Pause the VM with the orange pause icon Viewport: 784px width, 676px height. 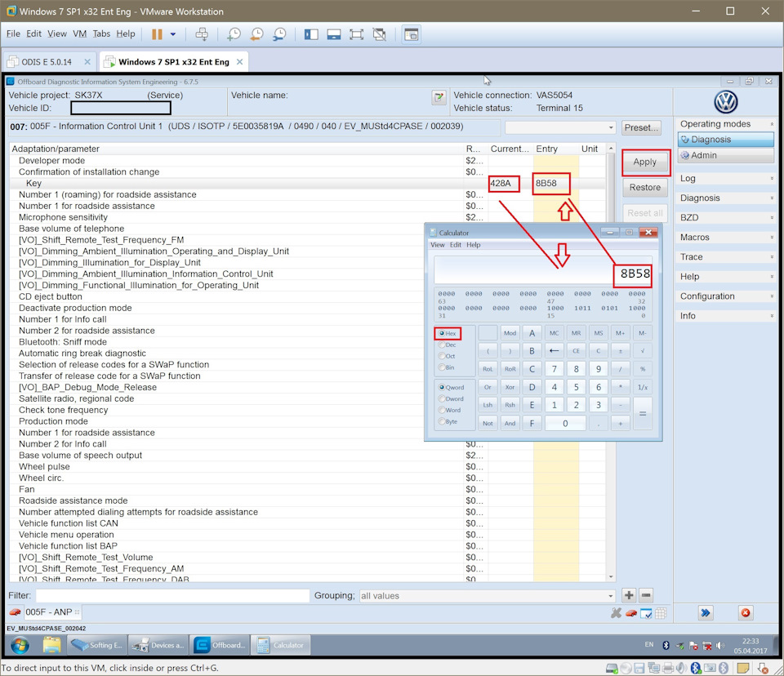click(157, 34)
